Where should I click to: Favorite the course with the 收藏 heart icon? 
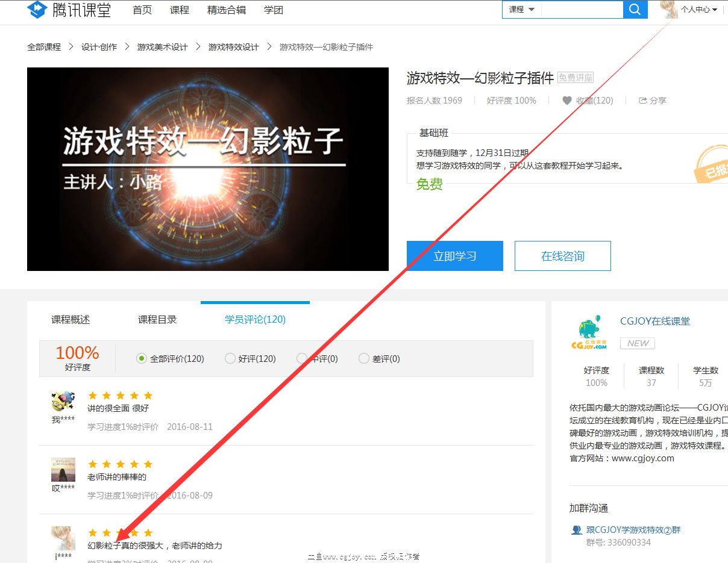(x=567, y=100)
